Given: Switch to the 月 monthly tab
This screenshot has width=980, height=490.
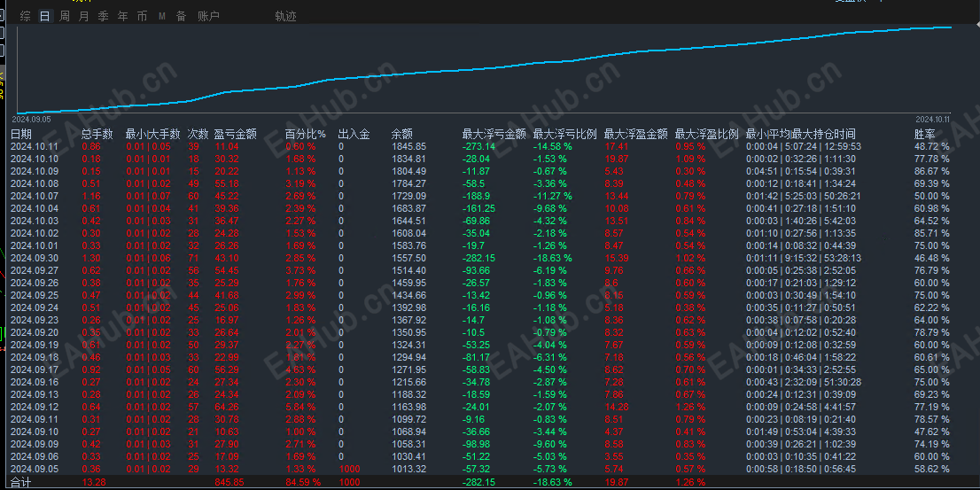Looking at the screenshot, I should click(84, 16).
